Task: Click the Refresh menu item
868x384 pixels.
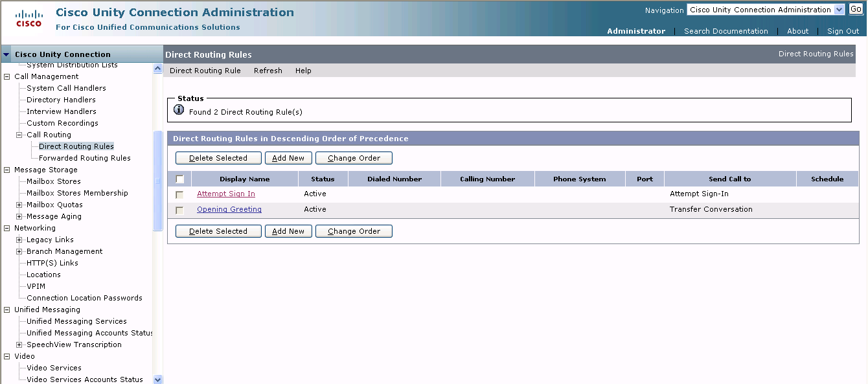Action: [268, 71]
